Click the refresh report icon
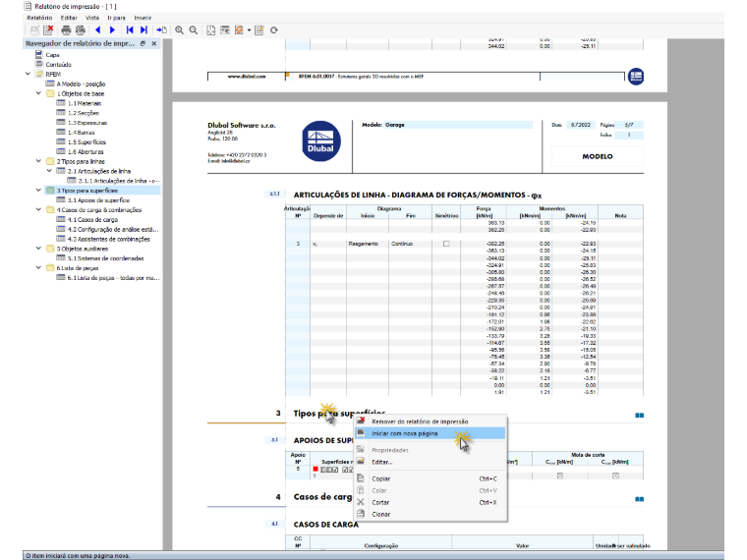Viewport: 747px width, 560px height. [x=274, y=30]
